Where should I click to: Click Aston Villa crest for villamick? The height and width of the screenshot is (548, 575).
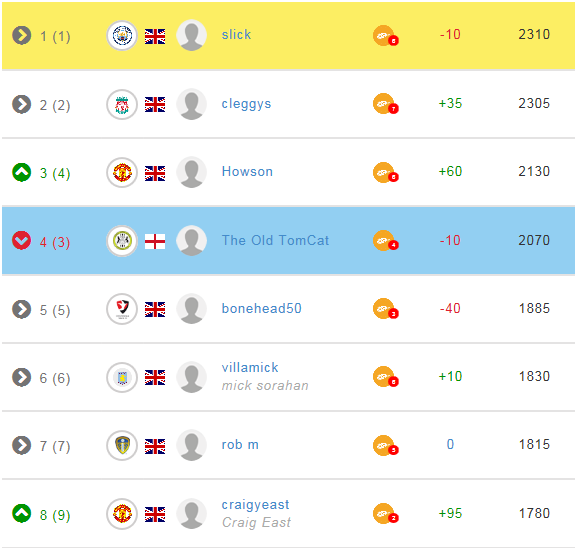point(122,377)
